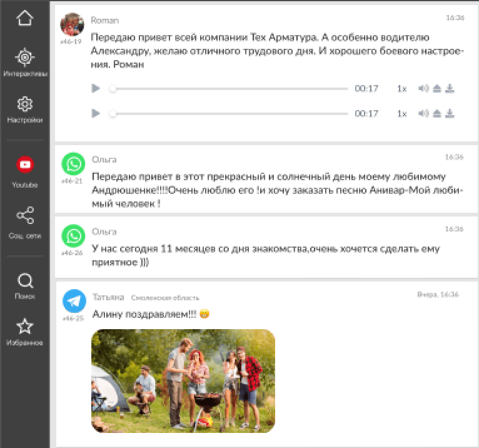Screen dimensions: 479x448
Task: Open the barbecue photo from Татьяна
Action: click(183, 380)
